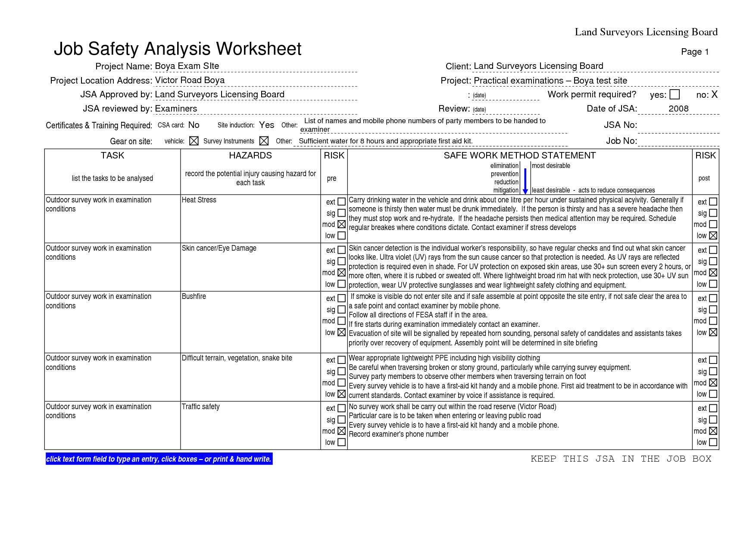Uncheck pre-risk low box for Difficult terrain

point(342,394)
